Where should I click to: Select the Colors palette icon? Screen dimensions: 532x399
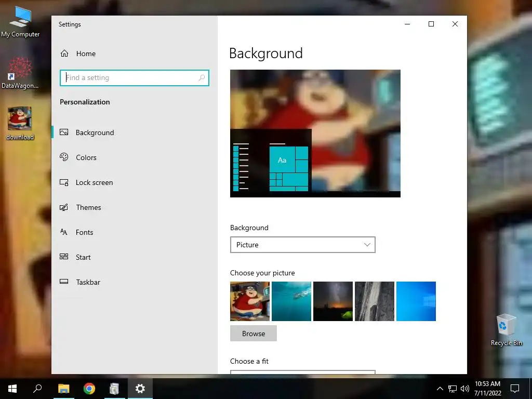64,157
